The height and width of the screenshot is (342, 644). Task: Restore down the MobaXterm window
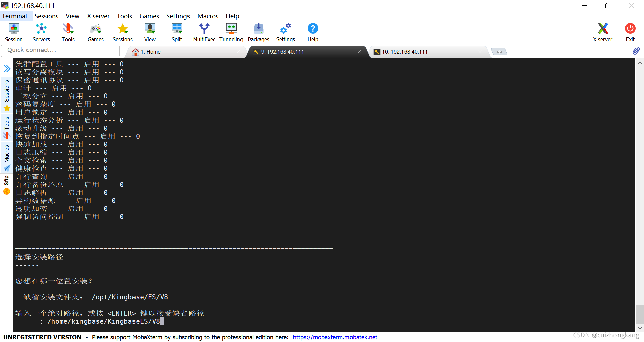[608, 5]
